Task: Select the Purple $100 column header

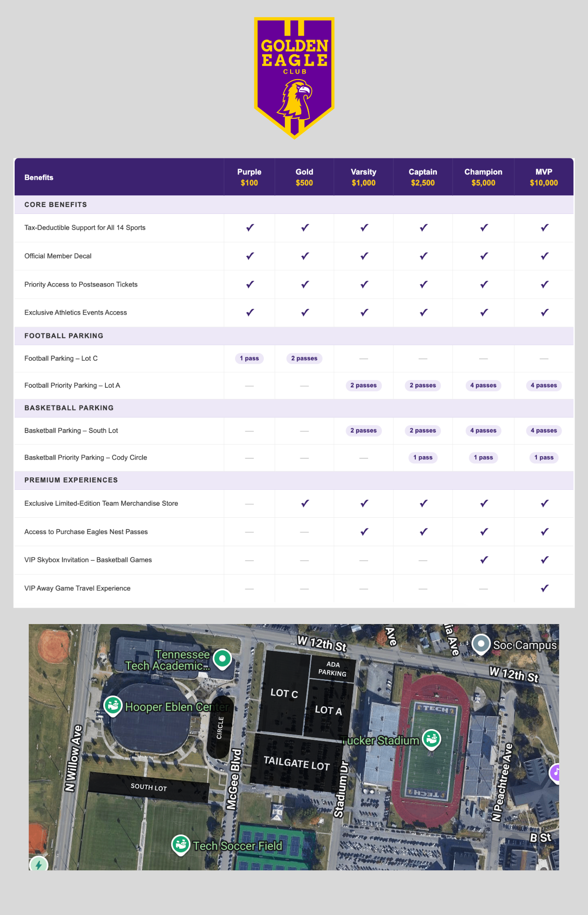Action: [x=249, y=177]
